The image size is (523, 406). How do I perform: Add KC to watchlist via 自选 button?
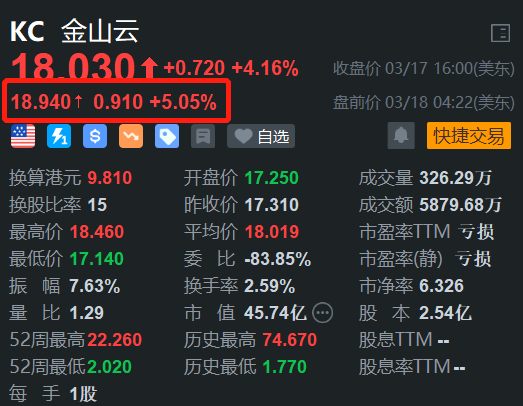tap(261, 136)
